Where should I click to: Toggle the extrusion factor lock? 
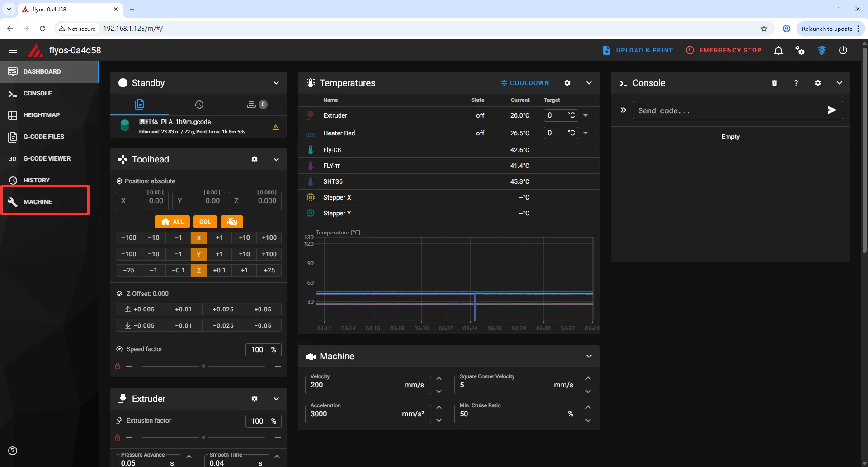click(x=118, y=438)
